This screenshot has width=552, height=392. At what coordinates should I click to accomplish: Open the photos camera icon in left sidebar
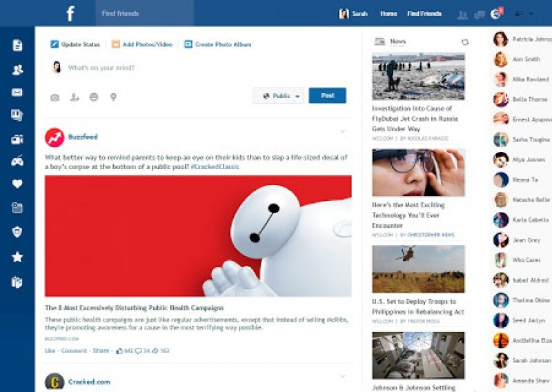(x=17, y=139)
